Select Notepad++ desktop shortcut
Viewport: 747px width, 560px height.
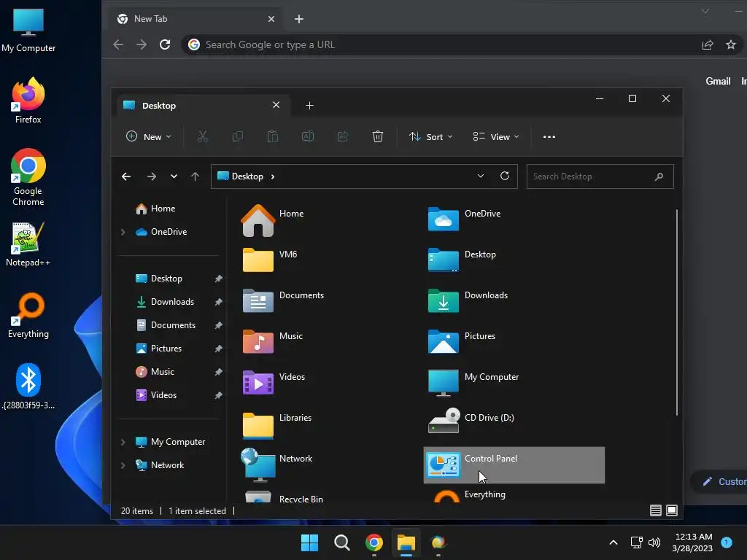[x=28, y=244]
